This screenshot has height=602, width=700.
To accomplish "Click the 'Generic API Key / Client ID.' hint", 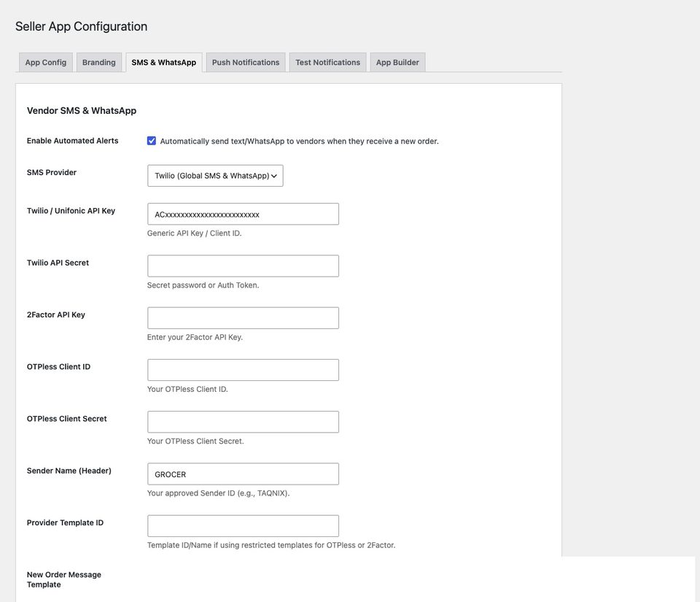I will pos(194,233).
